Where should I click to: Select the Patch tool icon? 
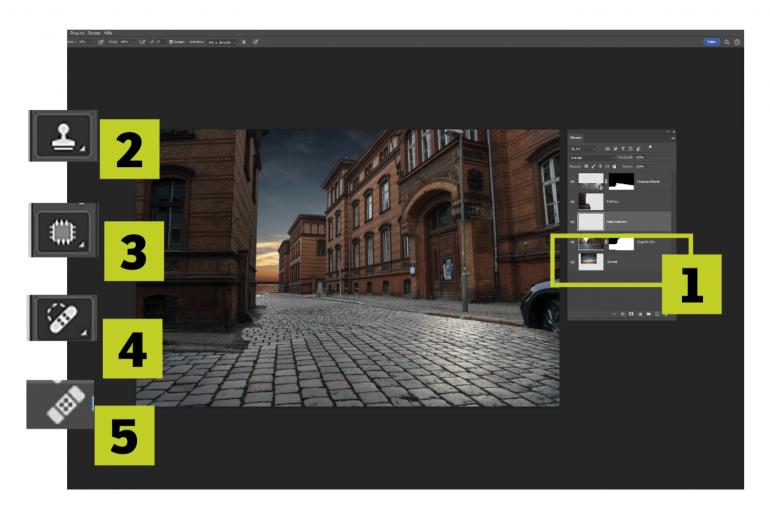click(64, 231)
